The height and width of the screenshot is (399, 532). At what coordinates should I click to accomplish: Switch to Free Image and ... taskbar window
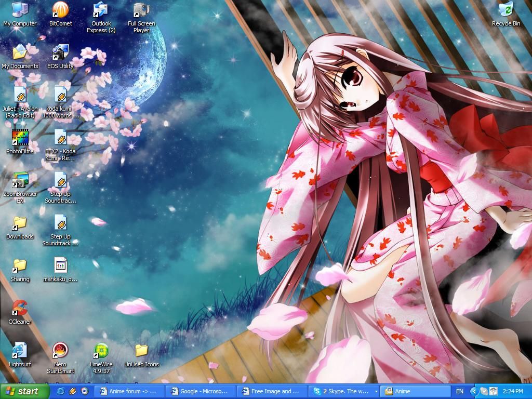272,391
